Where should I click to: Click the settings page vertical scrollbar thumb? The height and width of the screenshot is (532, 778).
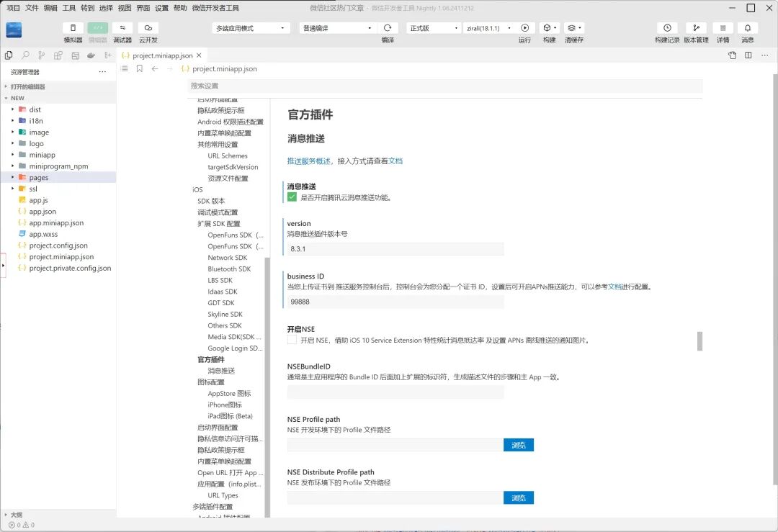tap(699, 341)
